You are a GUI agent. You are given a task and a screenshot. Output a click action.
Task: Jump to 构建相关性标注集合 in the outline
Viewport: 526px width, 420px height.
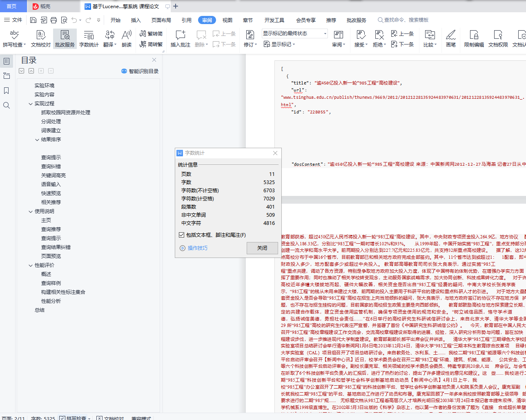[63, 292]
